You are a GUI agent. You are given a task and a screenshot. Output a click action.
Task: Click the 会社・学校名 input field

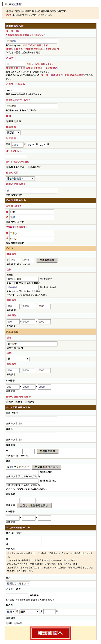pyautogui.click(x=32, y=419)
